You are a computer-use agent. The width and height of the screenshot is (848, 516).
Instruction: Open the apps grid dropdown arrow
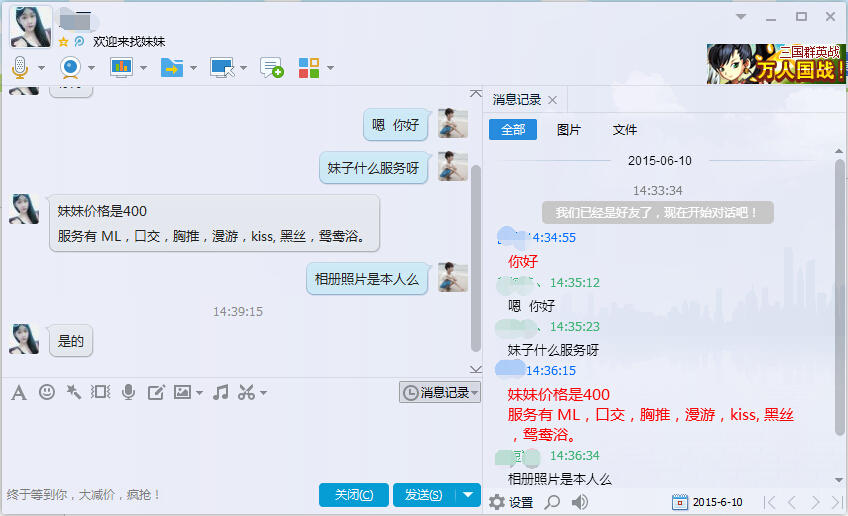pyautogui.click(x=330, y=68)
